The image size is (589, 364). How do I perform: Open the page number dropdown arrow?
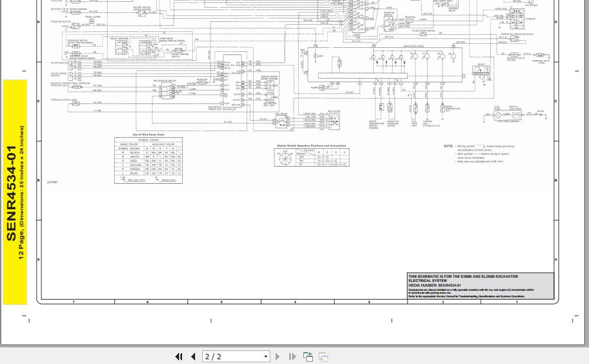(266, 356)
